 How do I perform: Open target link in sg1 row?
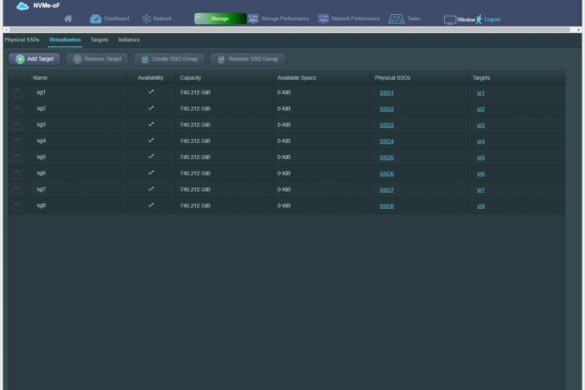pyautogui.click(x=481, y=93)
